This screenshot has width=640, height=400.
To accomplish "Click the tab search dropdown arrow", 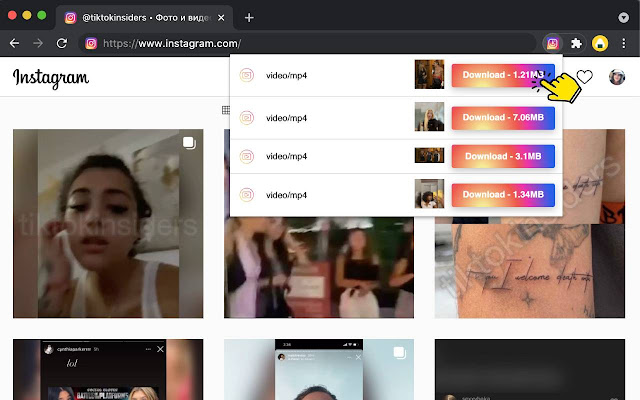I will tap(623, 18).
